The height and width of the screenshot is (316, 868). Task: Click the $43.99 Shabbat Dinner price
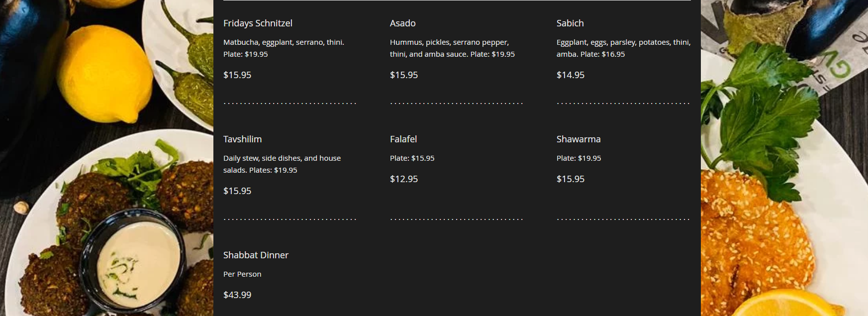[237, 295]
